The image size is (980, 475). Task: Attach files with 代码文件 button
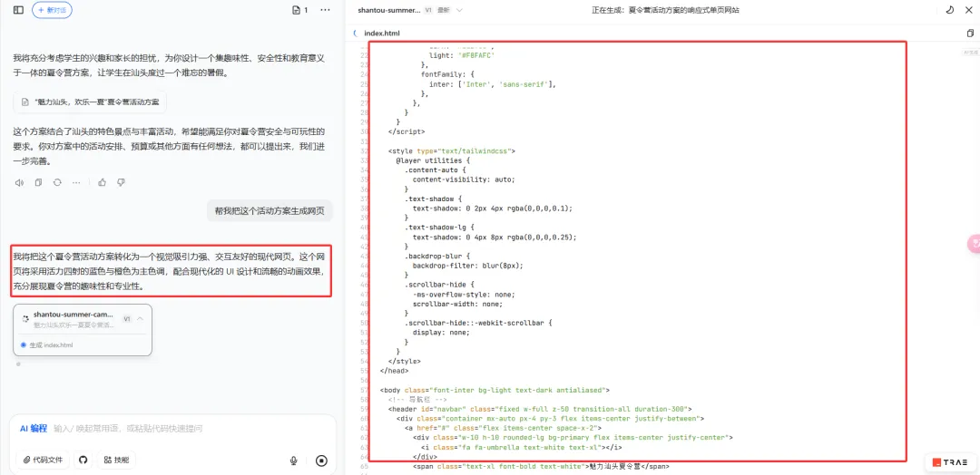click(x=44, y=460)
